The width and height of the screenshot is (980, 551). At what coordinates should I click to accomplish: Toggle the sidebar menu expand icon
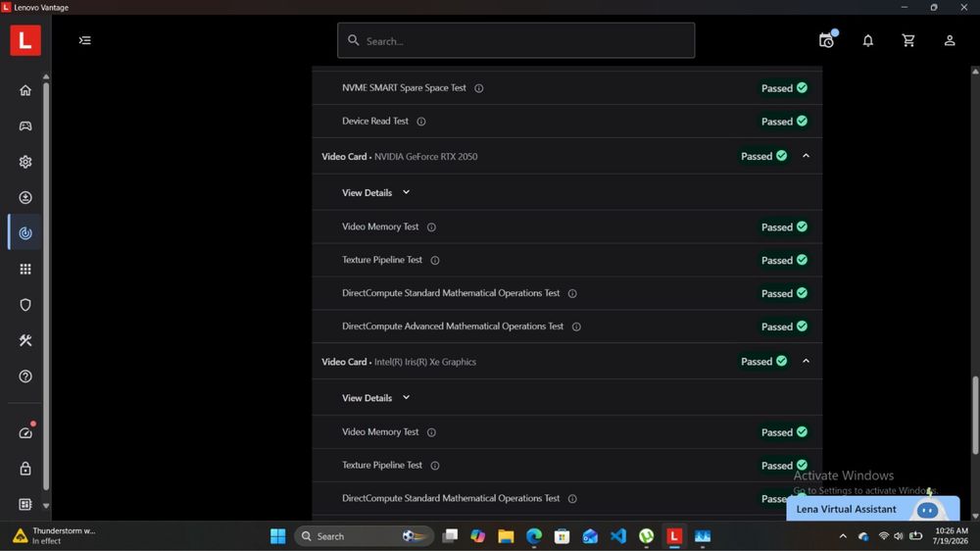85,40
